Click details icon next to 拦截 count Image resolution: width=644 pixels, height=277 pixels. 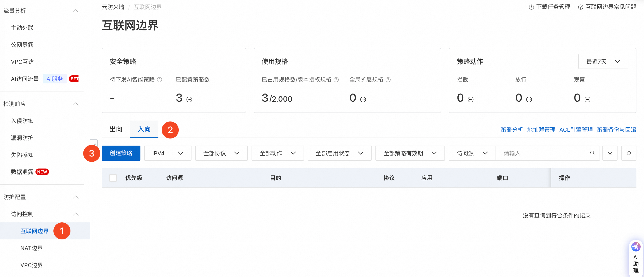tap(470, 100)
